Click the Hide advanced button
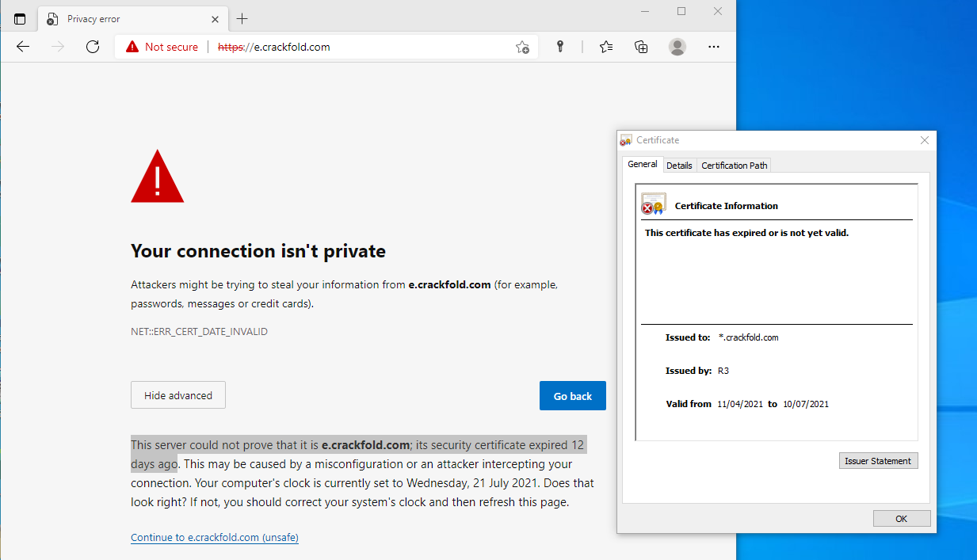The height and width of the screenshot is (560, 977). 178,395
